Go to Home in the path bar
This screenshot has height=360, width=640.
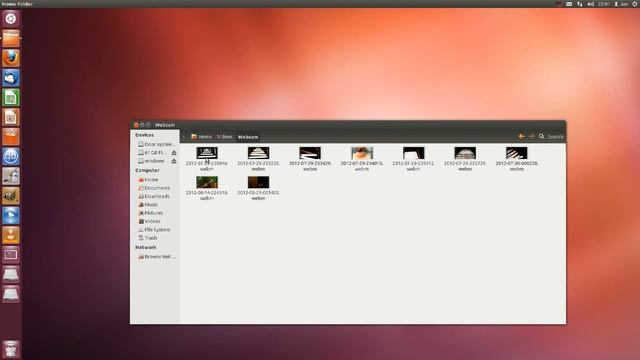(202, 137)
